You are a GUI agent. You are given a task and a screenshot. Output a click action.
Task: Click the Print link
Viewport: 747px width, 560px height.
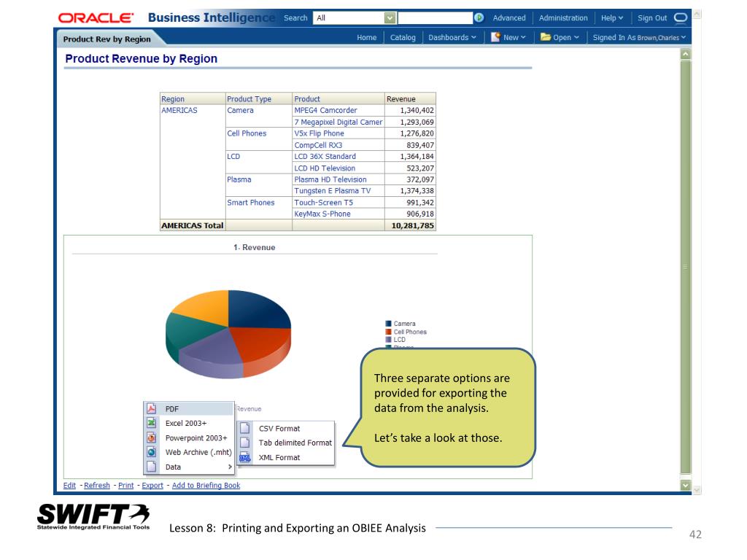pyautogui.click(x=125, y=485)
